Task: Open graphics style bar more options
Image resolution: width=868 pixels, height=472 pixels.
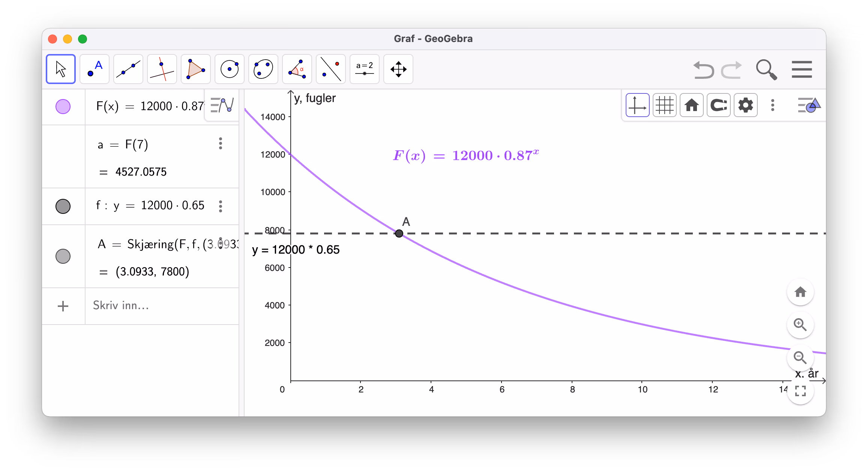Action: click(x=773, y=105)
